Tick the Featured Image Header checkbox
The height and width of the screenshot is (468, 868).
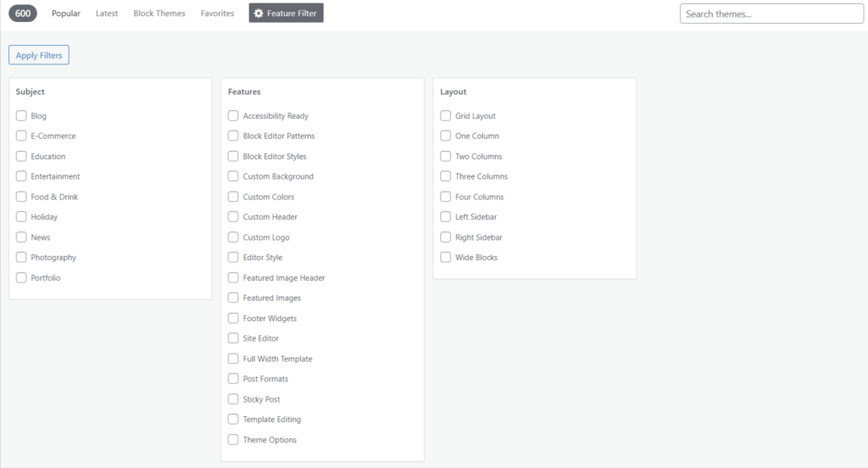(233, 277)
